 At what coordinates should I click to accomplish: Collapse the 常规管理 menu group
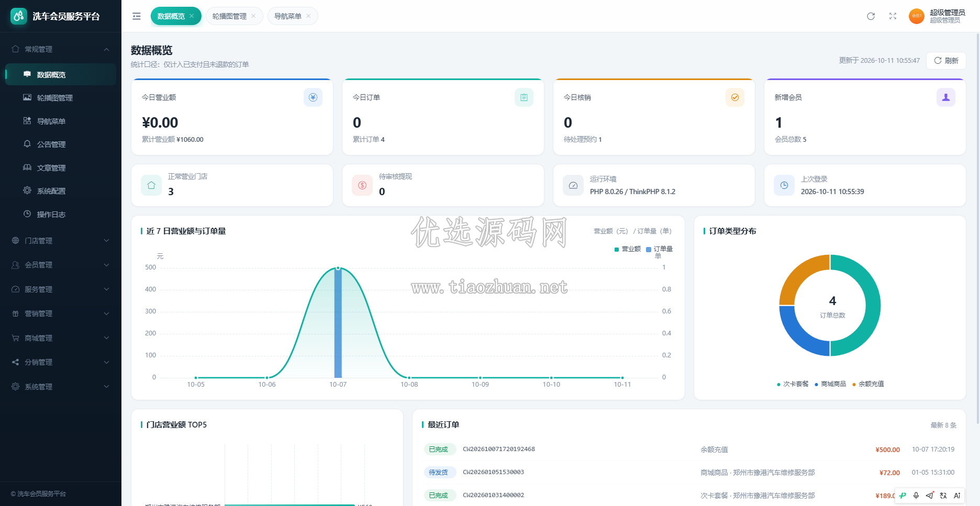(61, 49)
